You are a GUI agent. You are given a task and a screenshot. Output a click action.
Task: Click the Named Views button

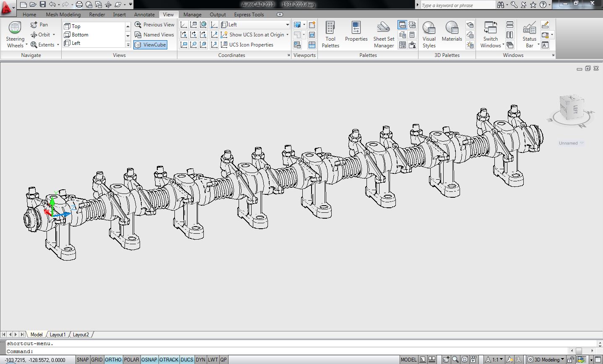(154, 35)
